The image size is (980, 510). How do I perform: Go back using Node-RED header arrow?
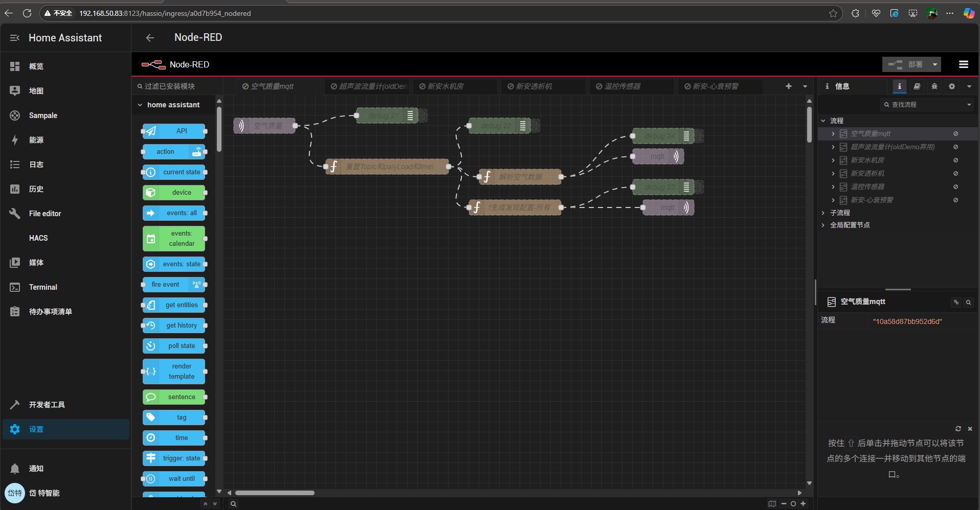[150, 38]
